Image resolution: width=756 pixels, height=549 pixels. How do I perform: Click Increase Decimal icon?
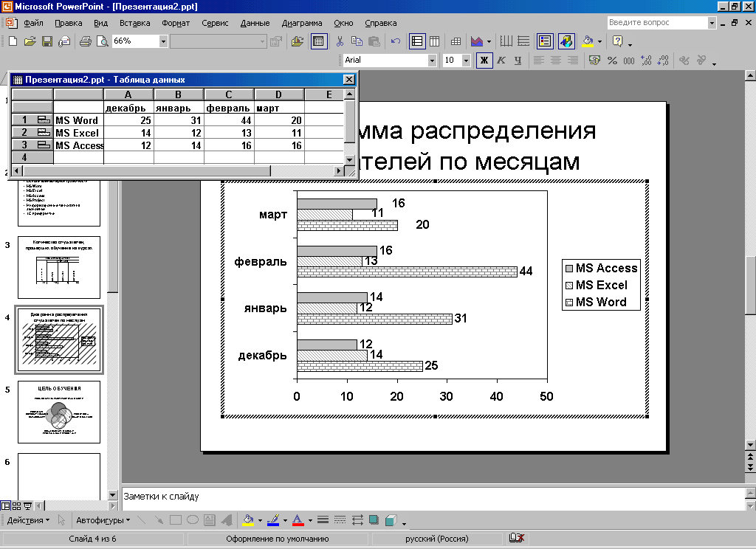(x=646, y=61)
